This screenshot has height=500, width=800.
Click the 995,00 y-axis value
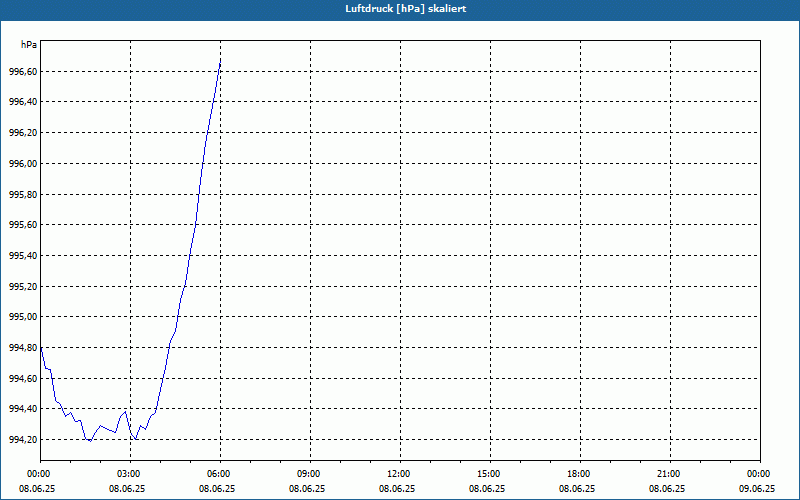23,317
